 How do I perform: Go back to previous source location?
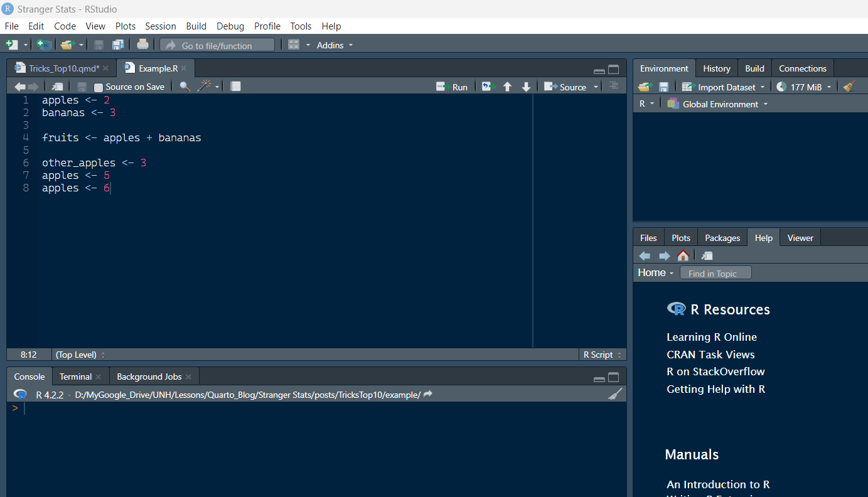pos(20,87)
